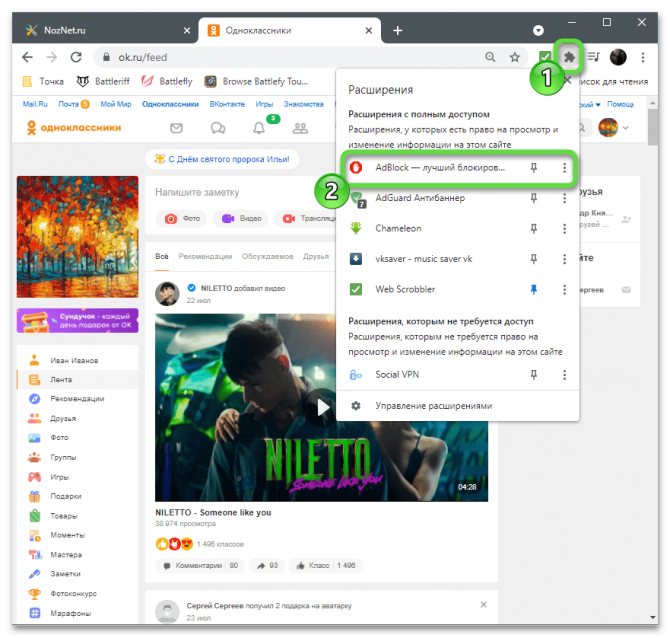Viewport: 670px width, 638px height.
Task: Click the Класс like button
Action: pyautogui.click(x=325, y=565)
